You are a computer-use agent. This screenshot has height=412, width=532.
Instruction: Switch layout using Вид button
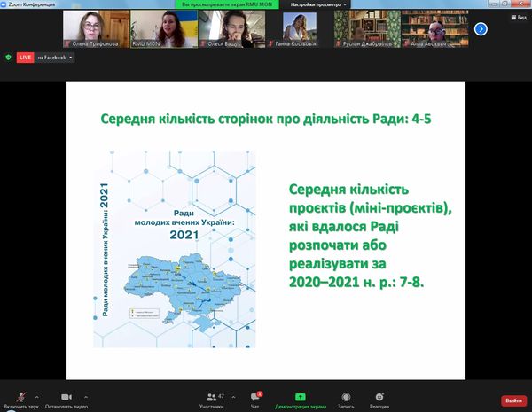point(516,17)
